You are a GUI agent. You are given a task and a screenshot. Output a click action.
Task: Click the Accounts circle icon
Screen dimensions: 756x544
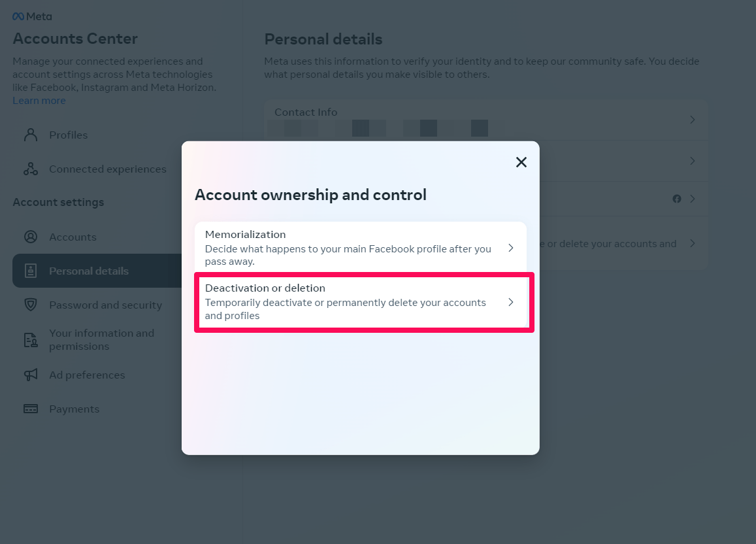tap(31, 237)
